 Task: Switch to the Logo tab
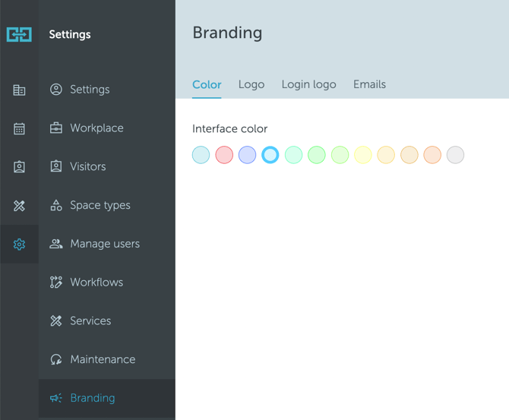(x=251, y=84)
